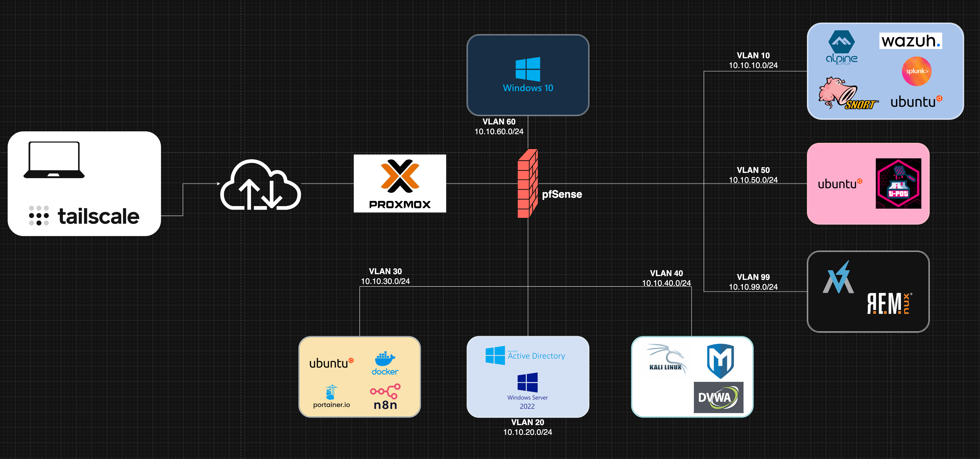This screenshot has height=459, width=980.
Task: Click the Alpine Linux logo
Action: point(842,48)
